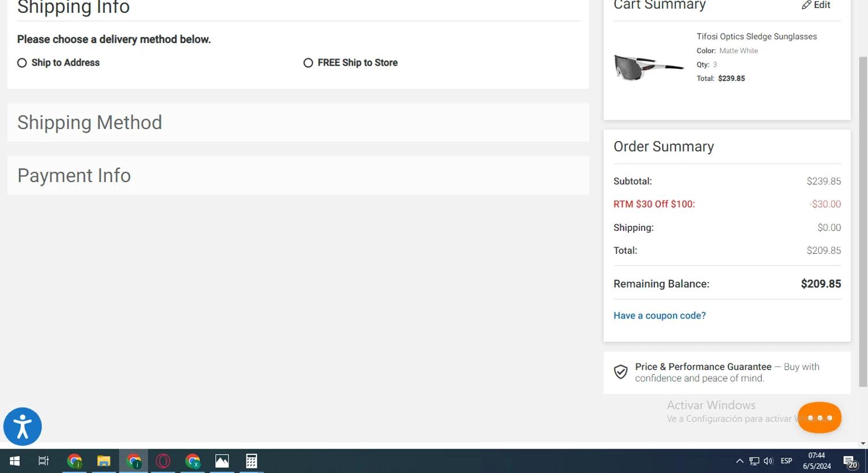868x473 pixels.
Task: Open the notification center icon
Action: [850, 461]
